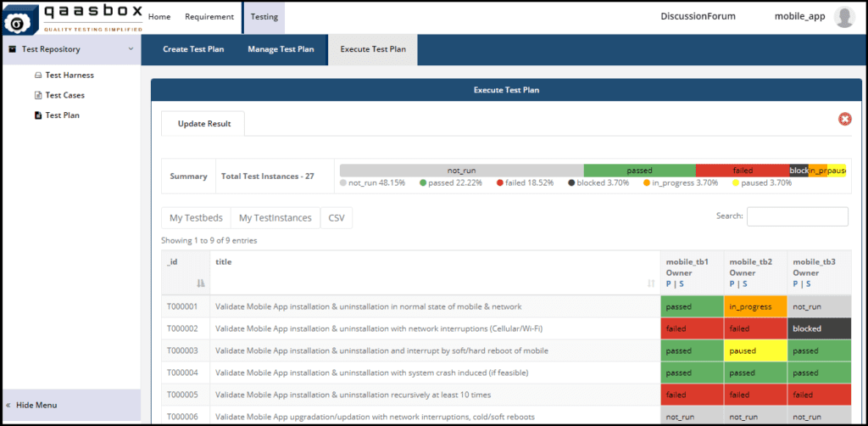Click in the Search input field

(797, 216)
